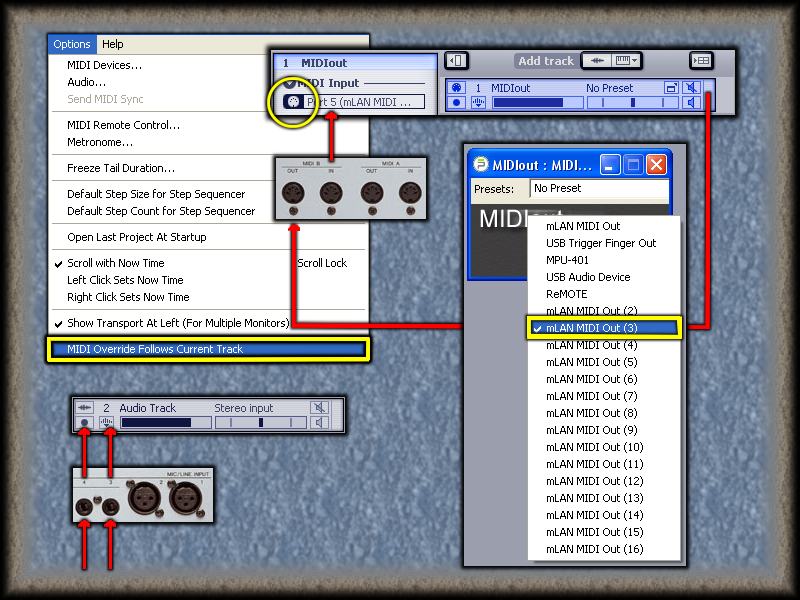Select Freeze Tail Duration... menu item
This screenshot has height=600, width=800.
tap(121, 168)
